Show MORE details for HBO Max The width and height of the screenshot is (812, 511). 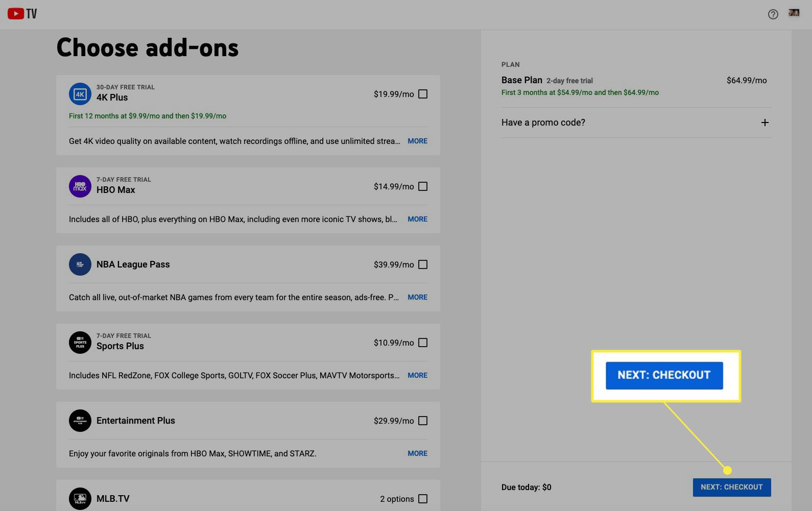417,219
